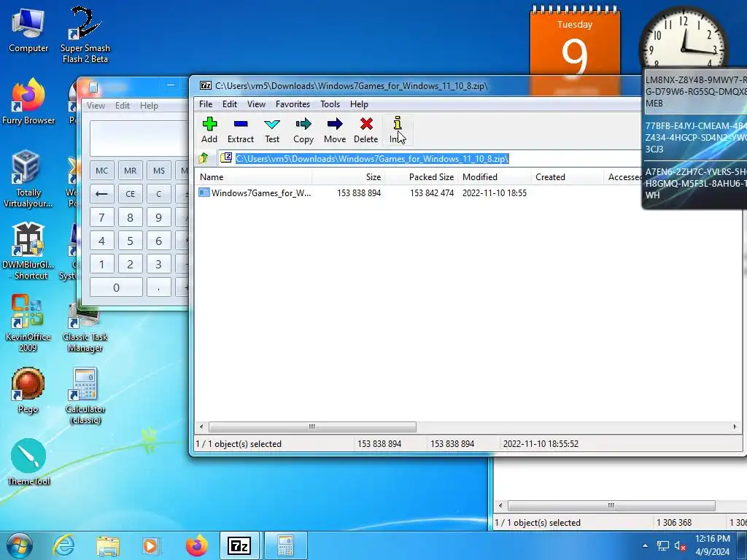This screenshot has height=560, width=747.
Task: Click the Copy toolbar icon
Action: (303, 130)
